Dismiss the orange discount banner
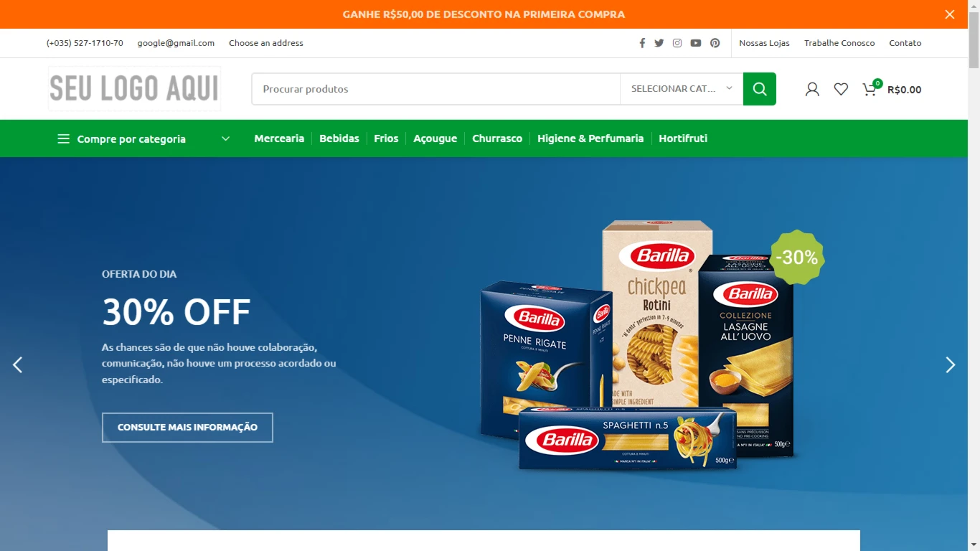980x551 pixels. [x=950, y=14]
